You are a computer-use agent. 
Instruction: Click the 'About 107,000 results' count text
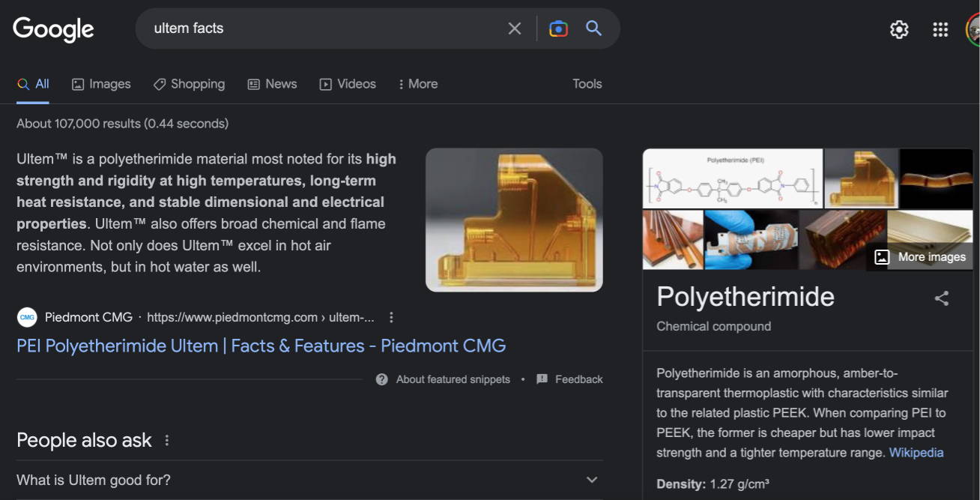click(x=123, y=123)
